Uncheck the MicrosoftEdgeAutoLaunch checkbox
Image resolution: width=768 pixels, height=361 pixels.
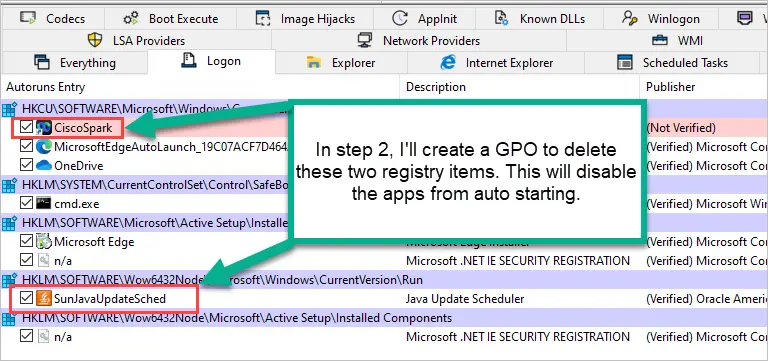tap(26, 146)
